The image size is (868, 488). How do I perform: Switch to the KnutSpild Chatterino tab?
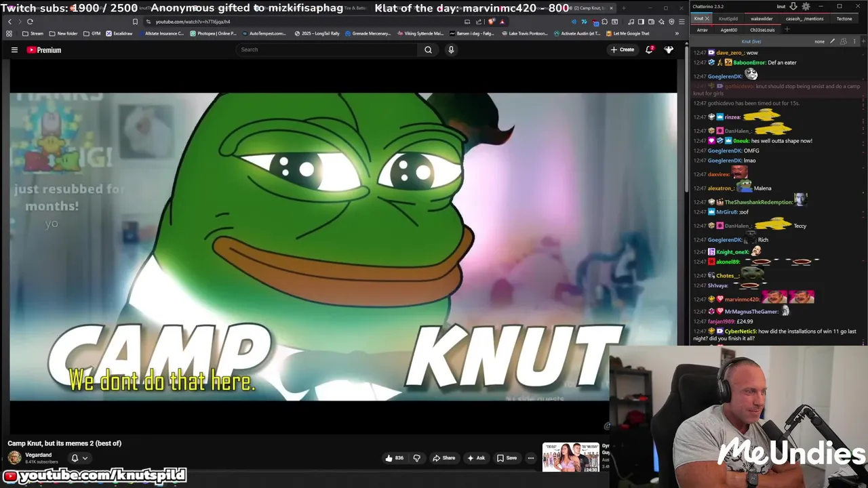click(728, 18)
